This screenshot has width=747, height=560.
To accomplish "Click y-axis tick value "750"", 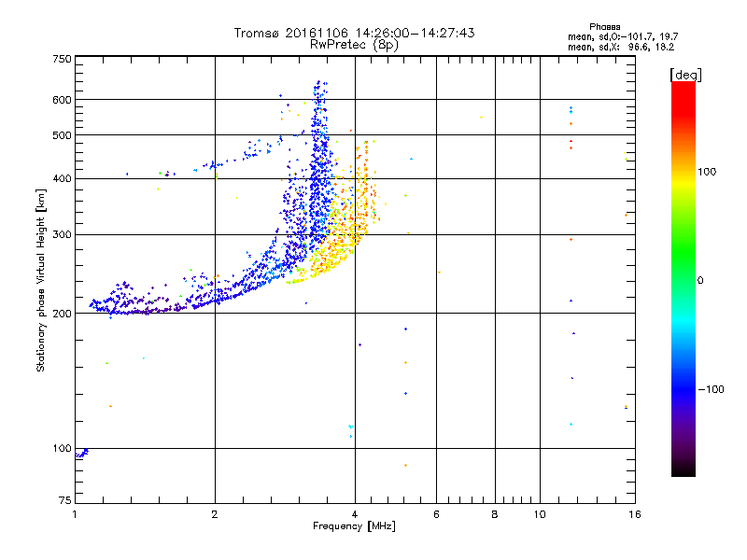I will [x=62, y=59].
